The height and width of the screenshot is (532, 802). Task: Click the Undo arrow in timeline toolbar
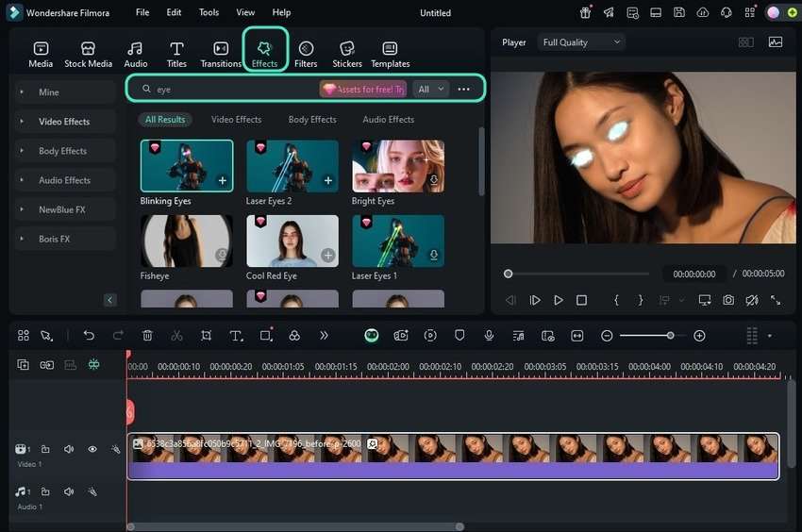(89, 336)
